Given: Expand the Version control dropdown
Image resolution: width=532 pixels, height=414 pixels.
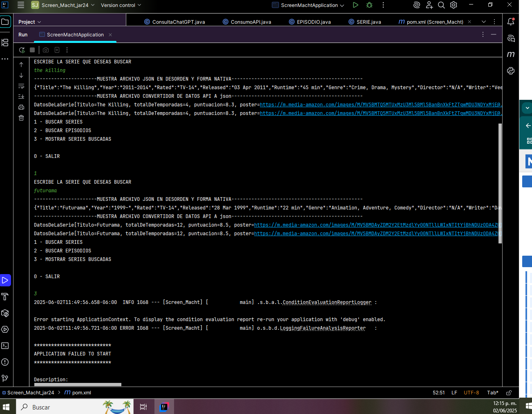Looking at the screenshot, I should point(121,5).
